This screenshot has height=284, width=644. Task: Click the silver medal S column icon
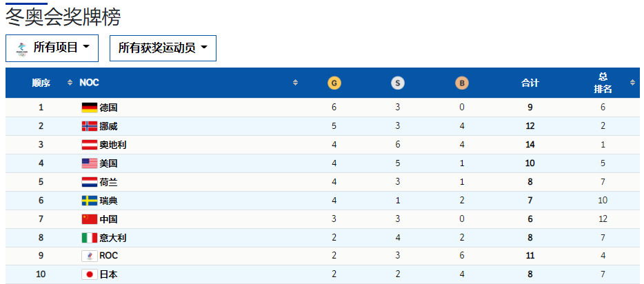point(398,83)
